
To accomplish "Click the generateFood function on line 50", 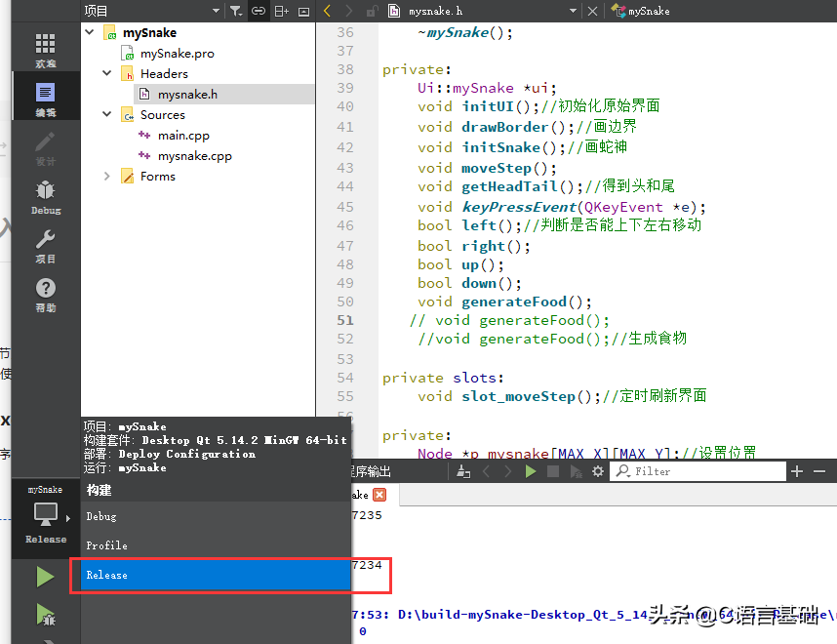I will point(513,302).
